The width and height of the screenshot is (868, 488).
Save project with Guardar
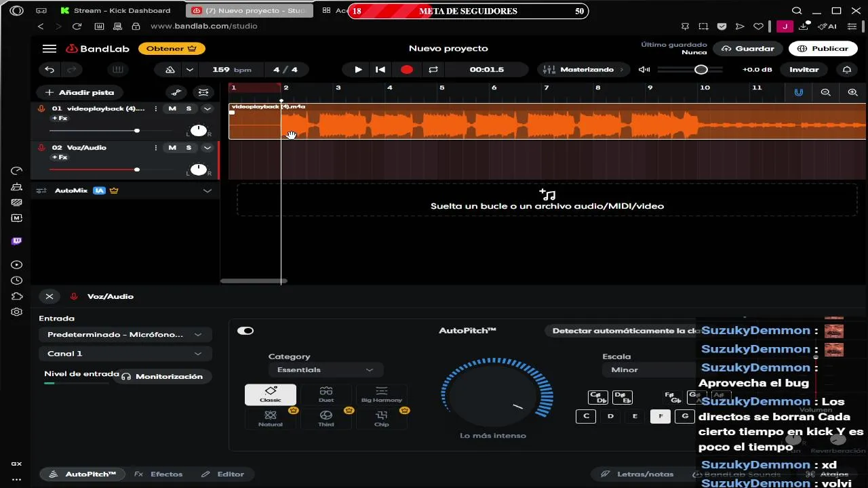pyautogui.click(x=748, y=49)
